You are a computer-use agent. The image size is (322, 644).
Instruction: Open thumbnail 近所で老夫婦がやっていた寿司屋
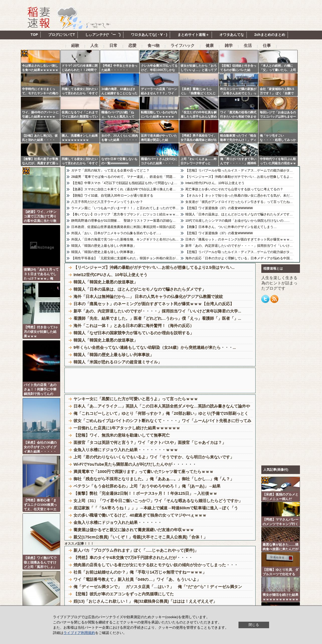coord(159,131)
